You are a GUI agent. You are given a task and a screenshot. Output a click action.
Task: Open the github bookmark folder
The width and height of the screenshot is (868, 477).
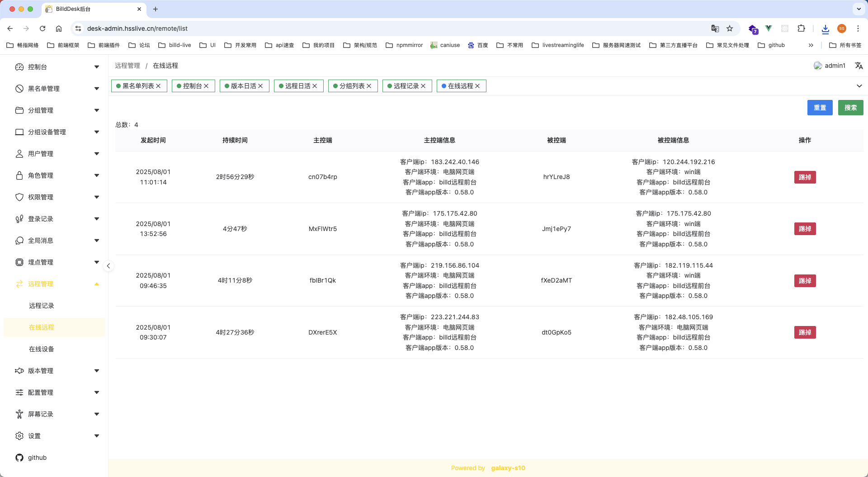click(x=771, y=45)
